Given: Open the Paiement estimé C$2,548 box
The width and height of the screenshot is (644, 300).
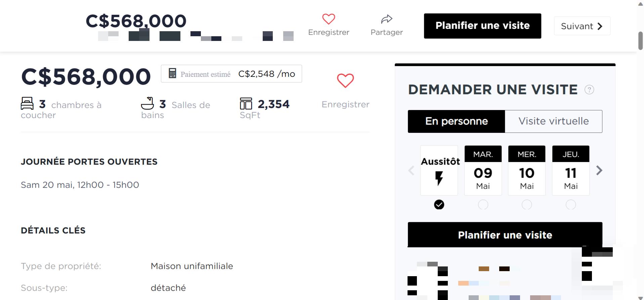Looking at the screenshot, I should [x=231, y=74].
